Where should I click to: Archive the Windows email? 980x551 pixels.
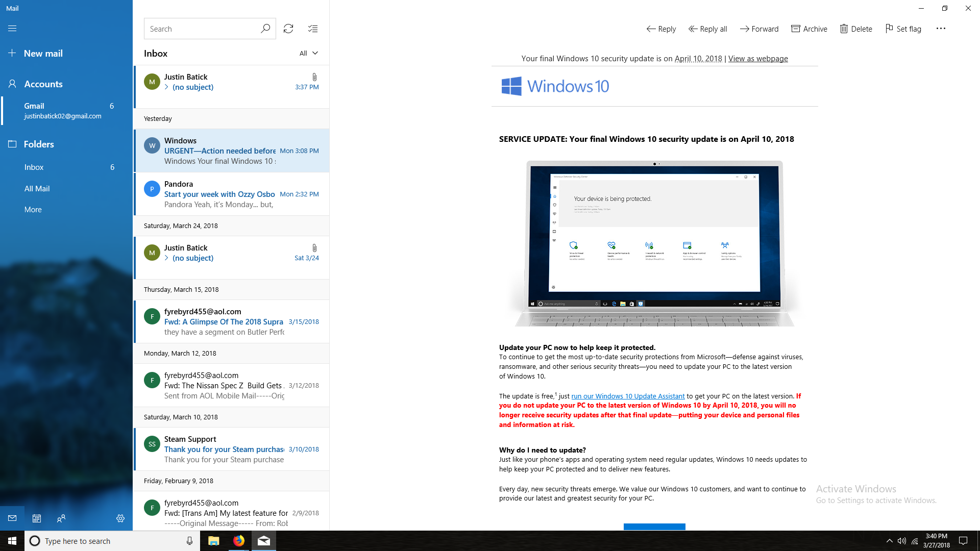[x=809, y=29]
